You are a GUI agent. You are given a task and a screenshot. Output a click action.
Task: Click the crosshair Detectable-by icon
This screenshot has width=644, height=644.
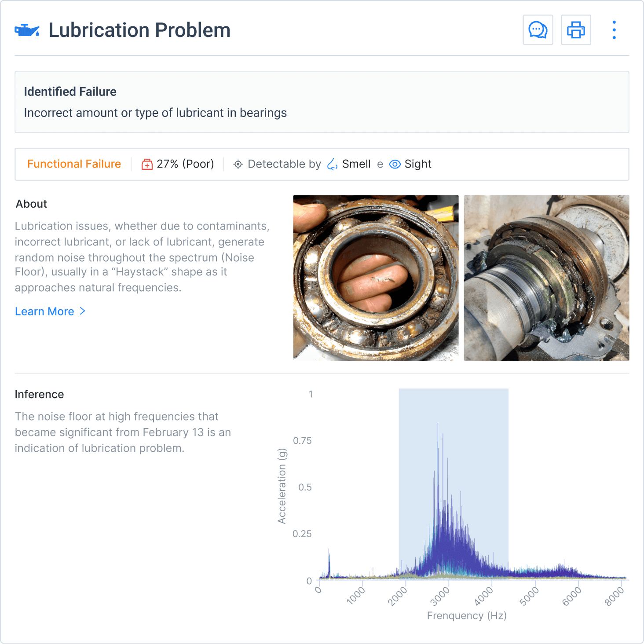(x=238, y=164)
